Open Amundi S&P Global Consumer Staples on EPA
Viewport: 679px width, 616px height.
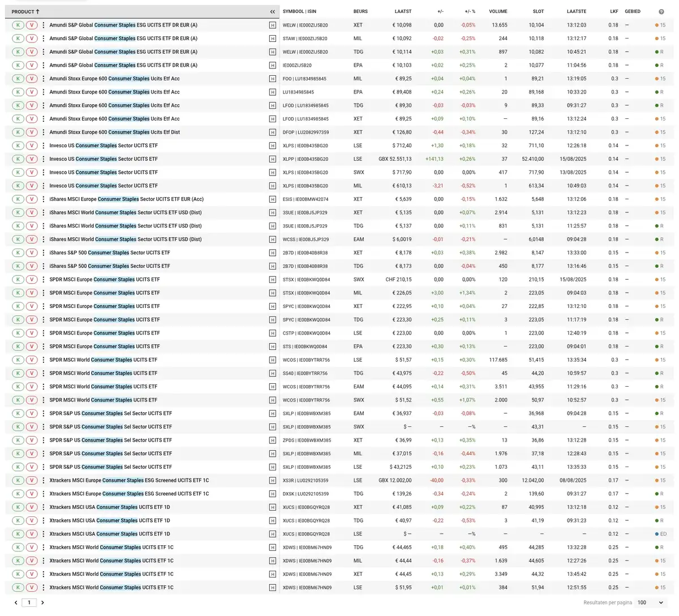[x=123, y=65]
